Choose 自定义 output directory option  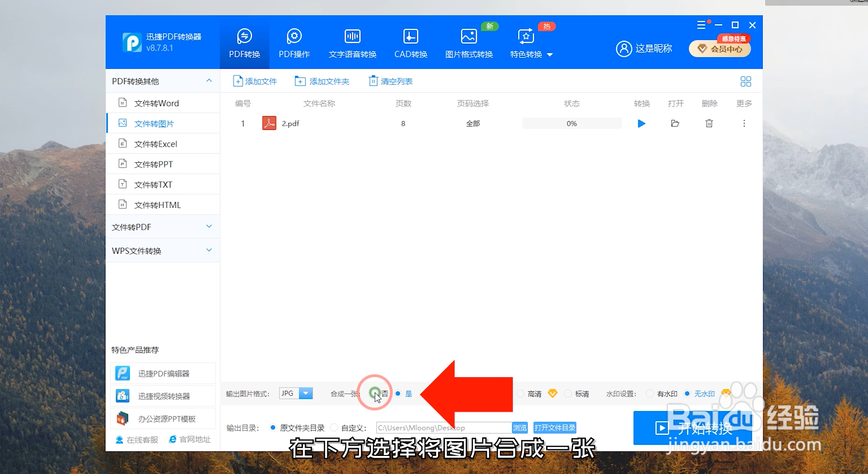[334, 427]
